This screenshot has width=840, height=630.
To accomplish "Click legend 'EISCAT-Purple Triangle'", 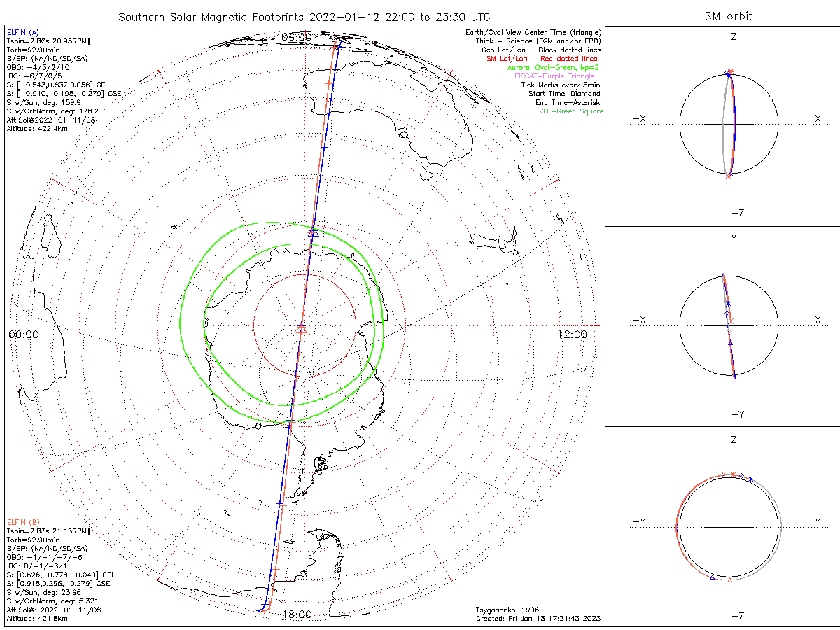I will tap(555, 76).
